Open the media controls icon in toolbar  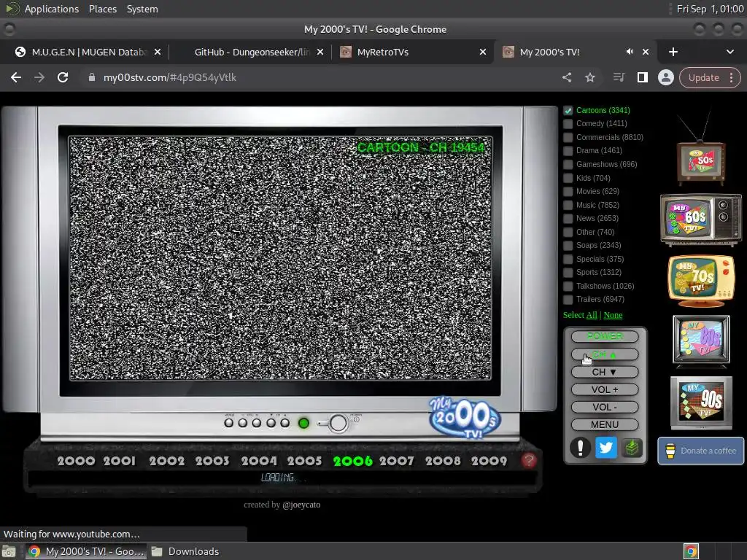(619, 77)
